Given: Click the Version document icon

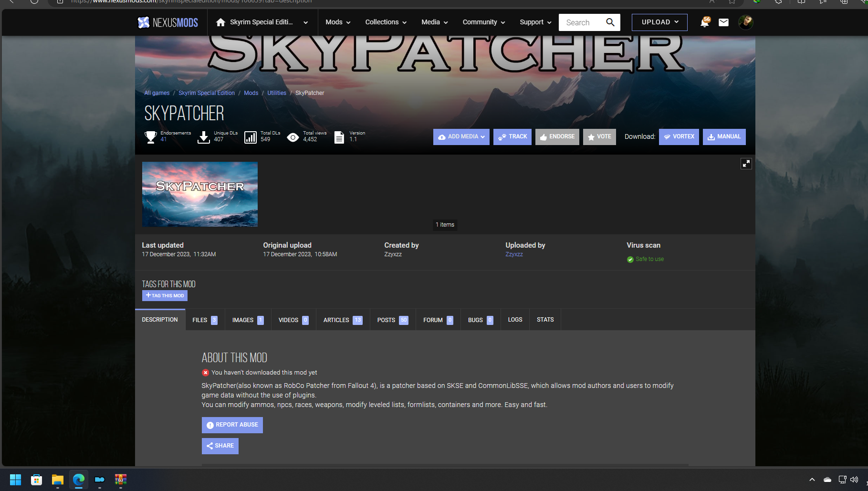Looking at the screenshot, I should 339,137.
